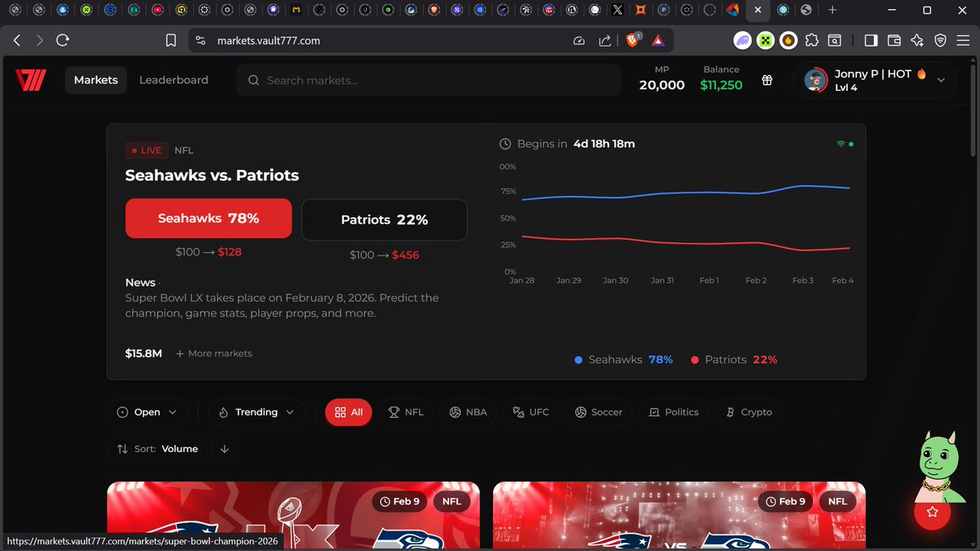Open the purple ghost wallet extension

point(742,40)
